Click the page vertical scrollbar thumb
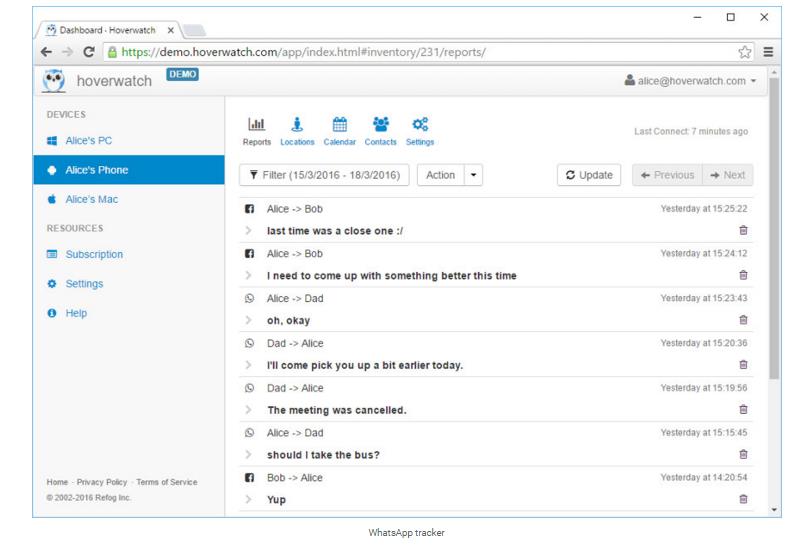810x549 pixels. [x=774, y=230]
